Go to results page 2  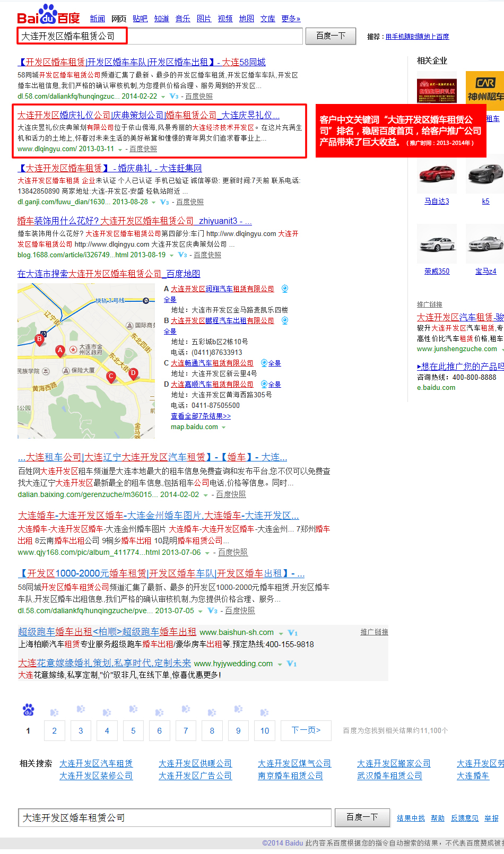(54, 730)
